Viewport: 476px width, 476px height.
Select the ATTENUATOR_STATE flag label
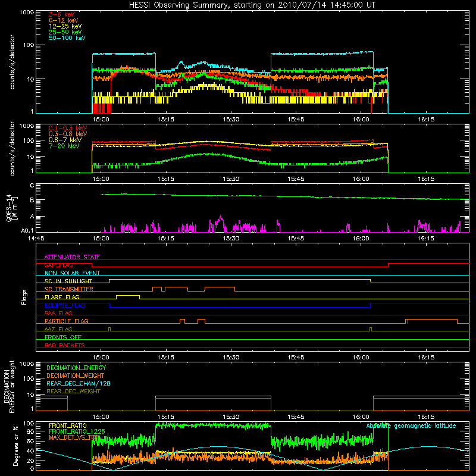point(72,257)
